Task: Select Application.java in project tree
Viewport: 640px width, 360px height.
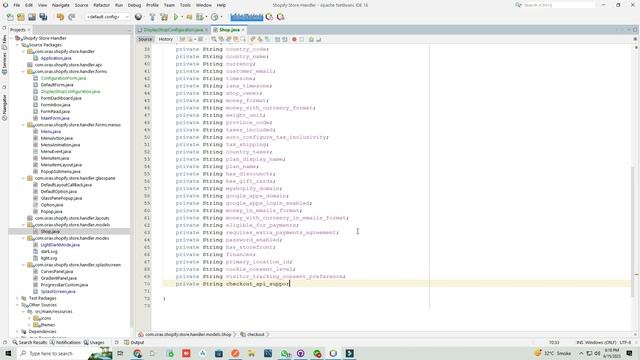Action: [56, 58]
